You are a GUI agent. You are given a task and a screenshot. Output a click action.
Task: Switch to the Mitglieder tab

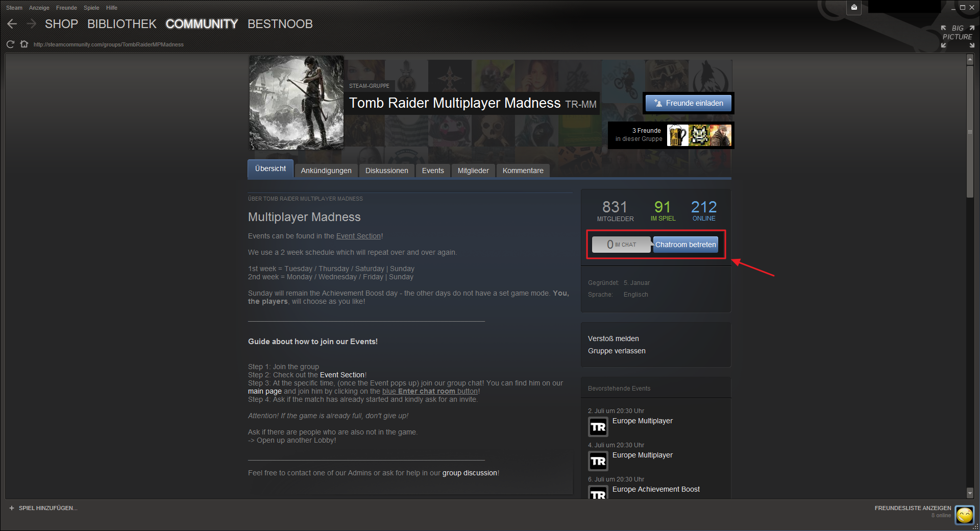(x=473, y=171)
